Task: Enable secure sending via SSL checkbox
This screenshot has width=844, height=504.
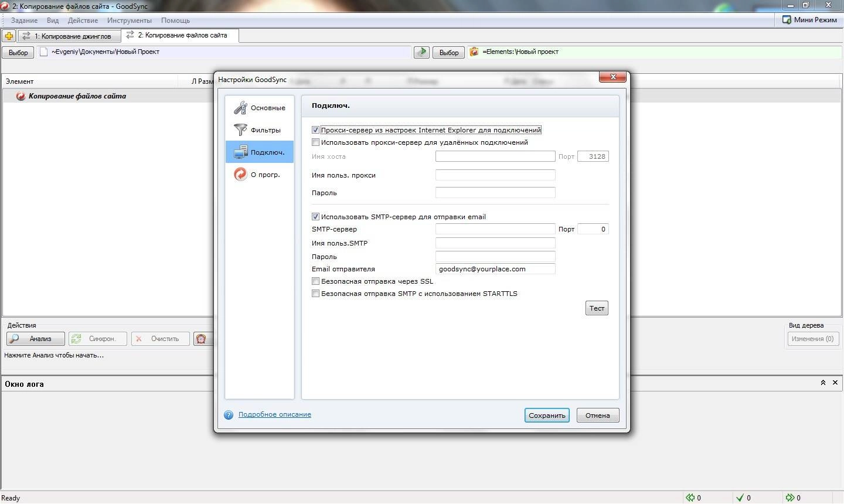Action: coord(315,281)
